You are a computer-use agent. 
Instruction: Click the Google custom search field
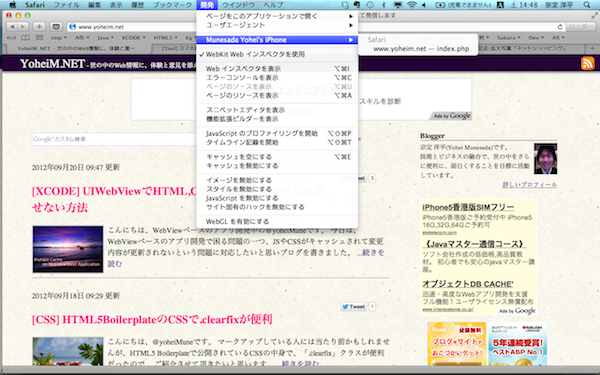[114, 139]
